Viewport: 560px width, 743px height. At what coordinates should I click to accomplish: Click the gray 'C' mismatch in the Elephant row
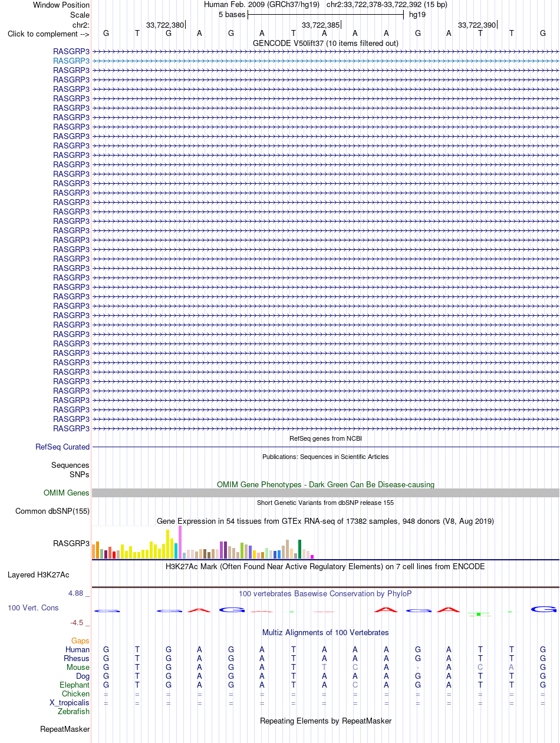(x=355, y=685)
